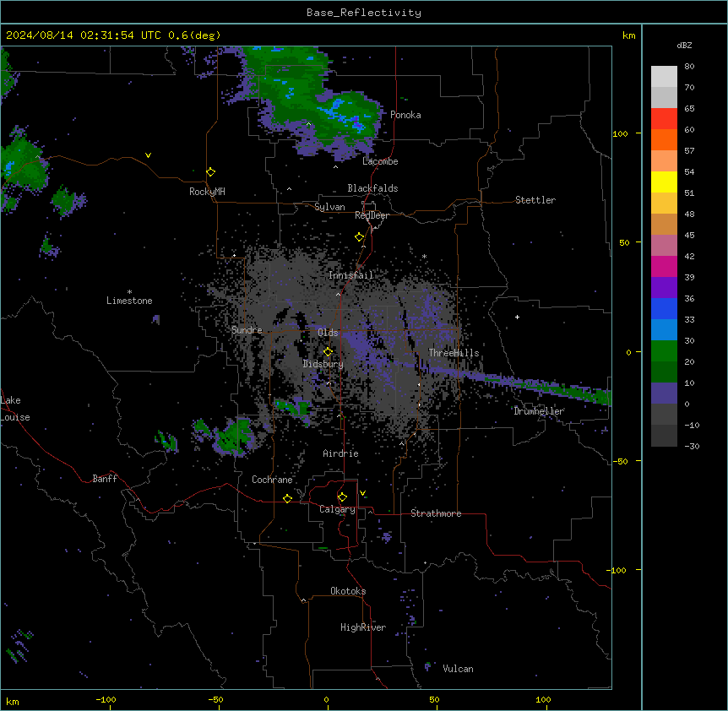Click the Base_Reflectivity title
The width and height of the screenshot is (728, 711).
(364, 13)
